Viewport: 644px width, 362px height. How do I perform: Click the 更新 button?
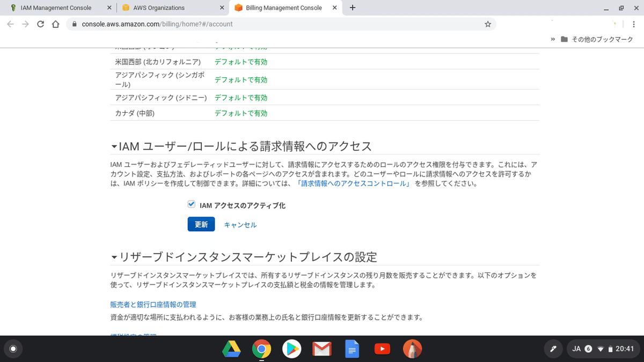pos(201,224)
